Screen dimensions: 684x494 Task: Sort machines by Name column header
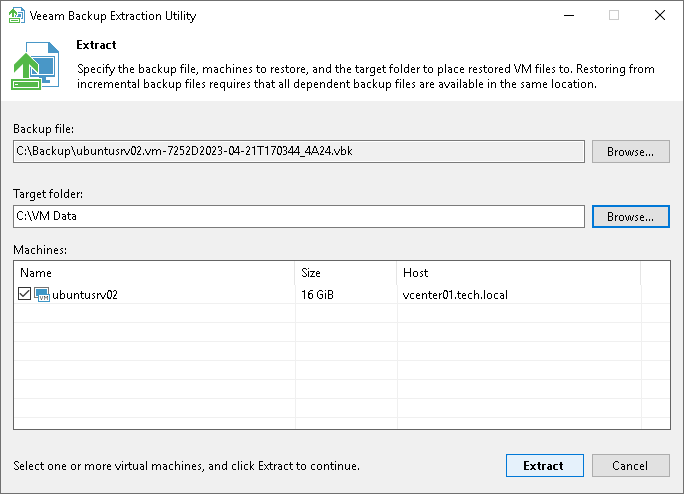tap(154, 273)
